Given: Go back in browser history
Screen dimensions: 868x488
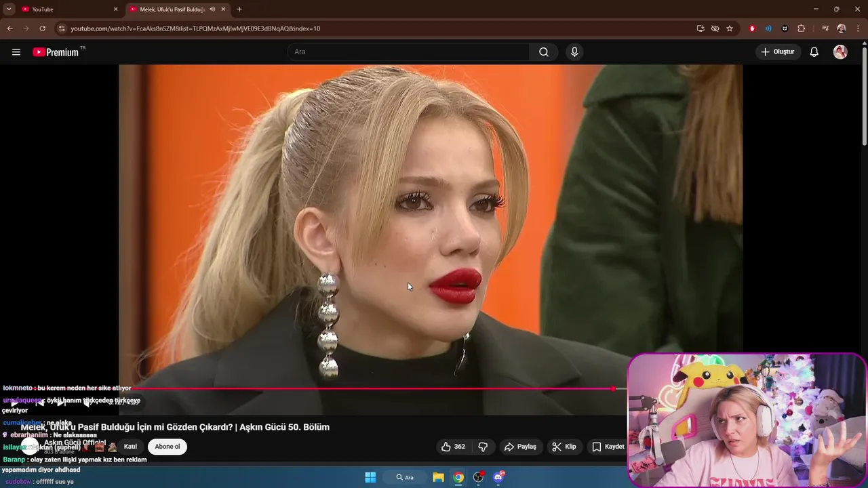Looking at the screenshot, I should click(9, 28).
